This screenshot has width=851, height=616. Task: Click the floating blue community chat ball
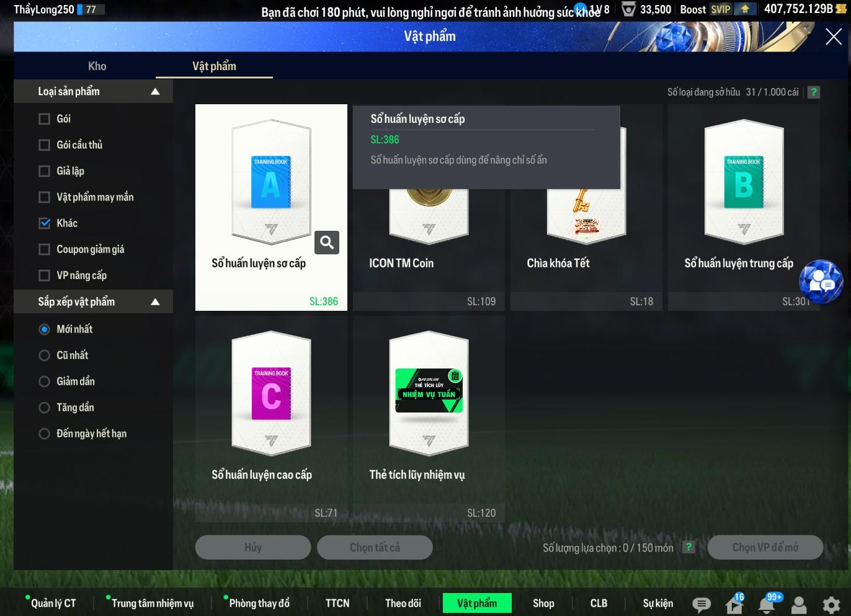[821, 282]
